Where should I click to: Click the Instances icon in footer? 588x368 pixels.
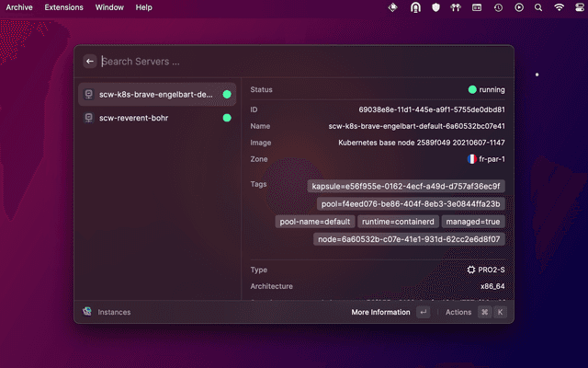click(87, 312)
